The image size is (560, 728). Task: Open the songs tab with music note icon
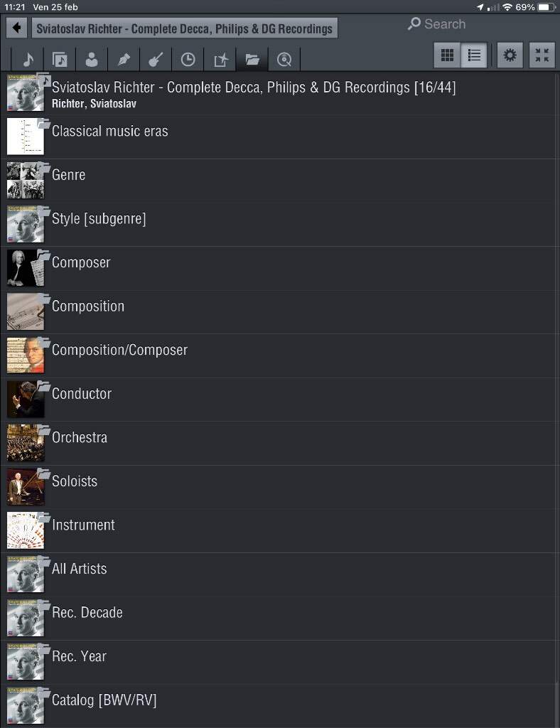point(28,60)
